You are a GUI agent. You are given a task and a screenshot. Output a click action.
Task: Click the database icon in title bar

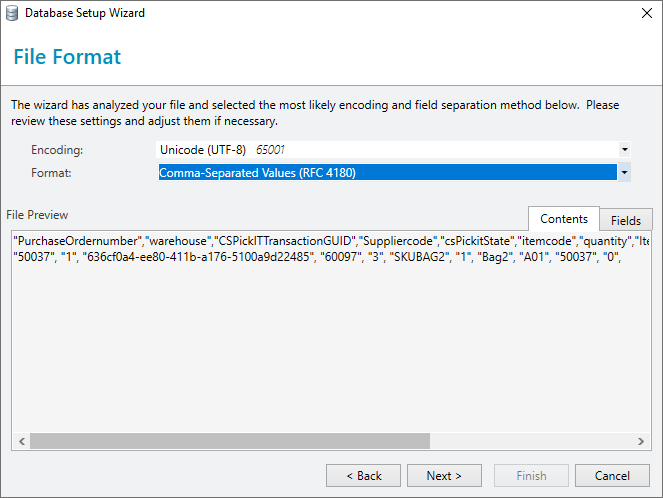tap(12, 13)
